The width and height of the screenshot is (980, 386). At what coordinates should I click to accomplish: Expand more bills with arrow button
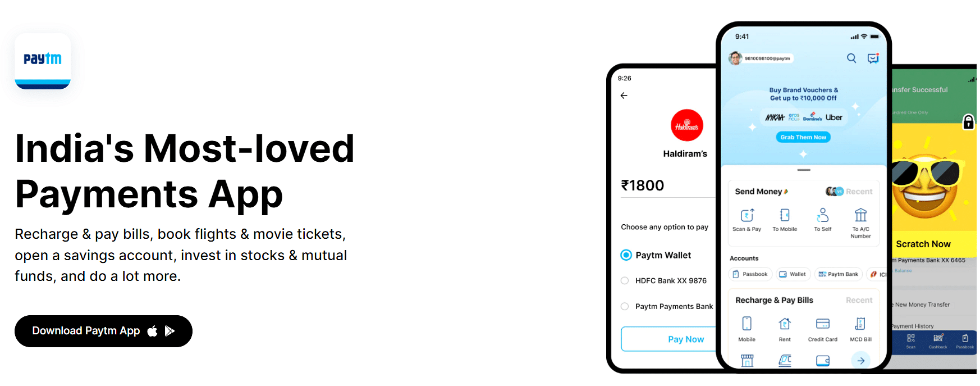pos(860,361)
